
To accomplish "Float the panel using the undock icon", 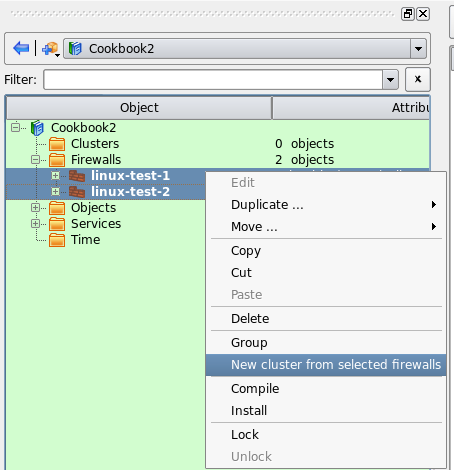I will (408, 14).
